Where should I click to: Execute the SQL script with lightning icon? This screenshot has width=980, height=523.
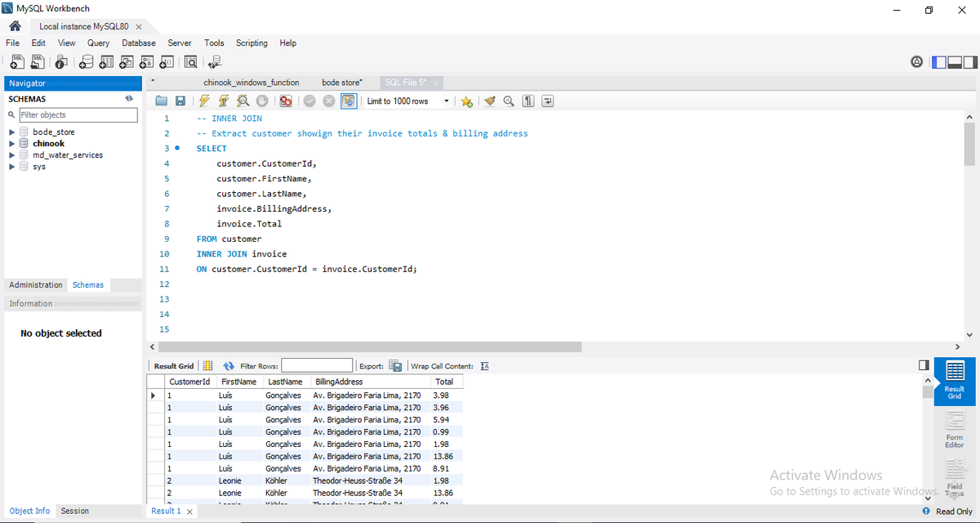204,101
